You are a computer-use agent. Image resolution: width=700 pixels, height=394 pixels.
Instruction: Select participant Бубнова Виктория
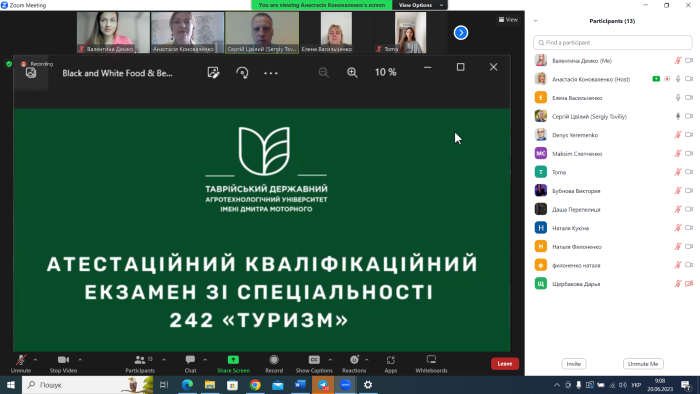(x=612, y=191)
